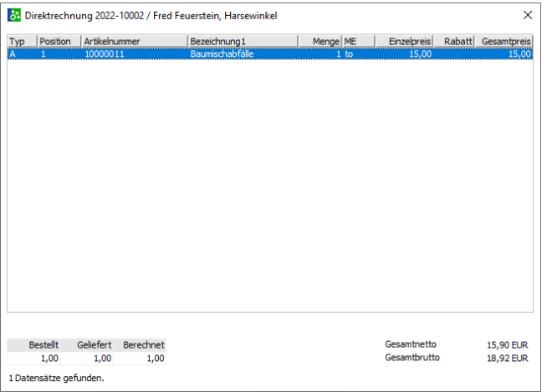The image size is (547, 392).
Task: Click the 'to' unit cell
Action: pos(349,54)
